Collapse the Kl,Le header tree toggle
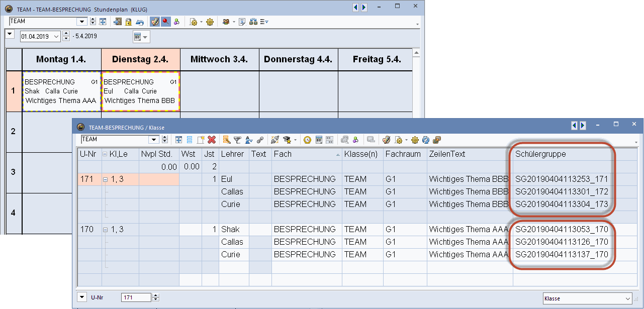644x309 pixels. [105, 154]
